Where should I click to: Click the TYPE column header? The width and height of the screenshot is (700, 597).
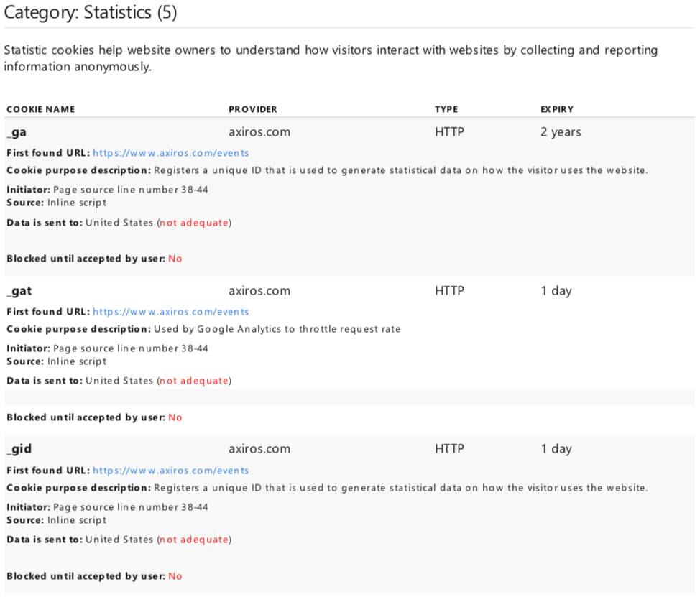point(446,109)
